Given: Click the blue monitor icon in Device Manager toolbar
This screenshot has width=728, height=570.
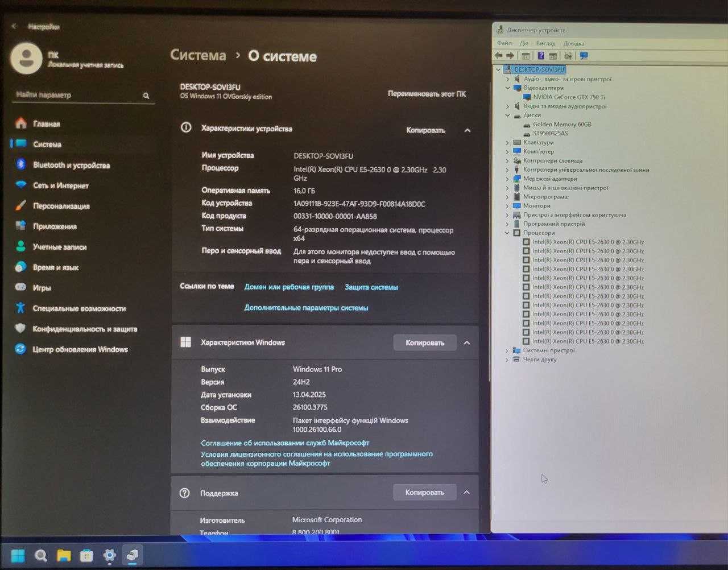Looking at the screenshot, I should (x=584, y=56).
